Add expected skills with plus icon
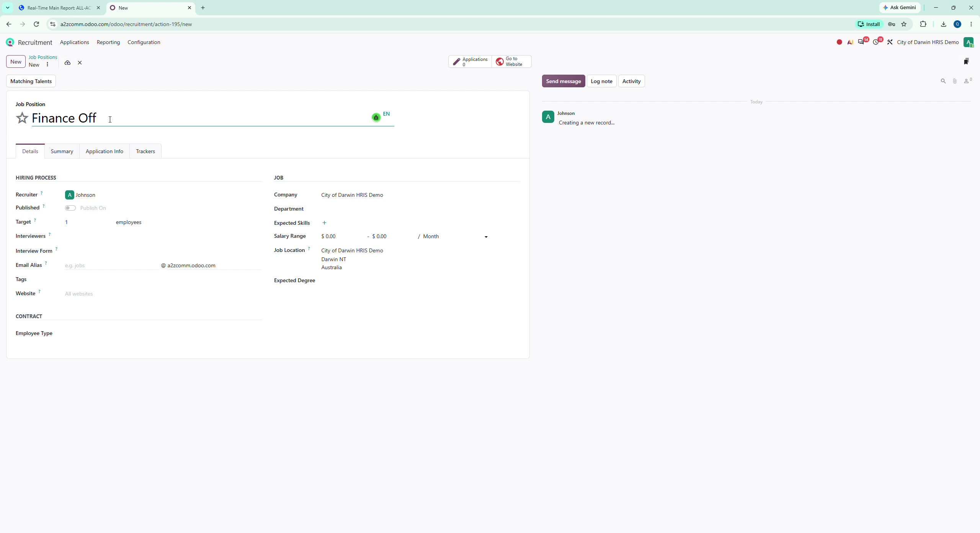This screenshot has width=980, height=533. tap(324, 223)
